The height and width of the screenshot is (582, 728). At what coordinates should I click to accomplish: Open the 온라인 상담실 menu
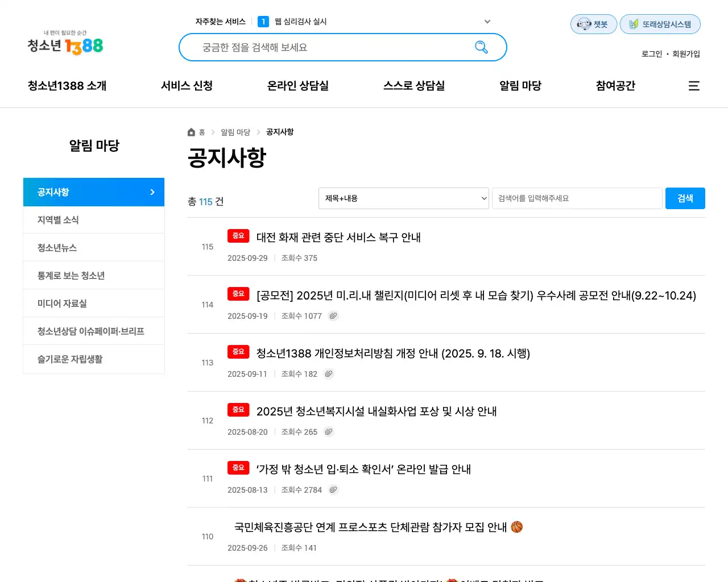pos(297,86)
